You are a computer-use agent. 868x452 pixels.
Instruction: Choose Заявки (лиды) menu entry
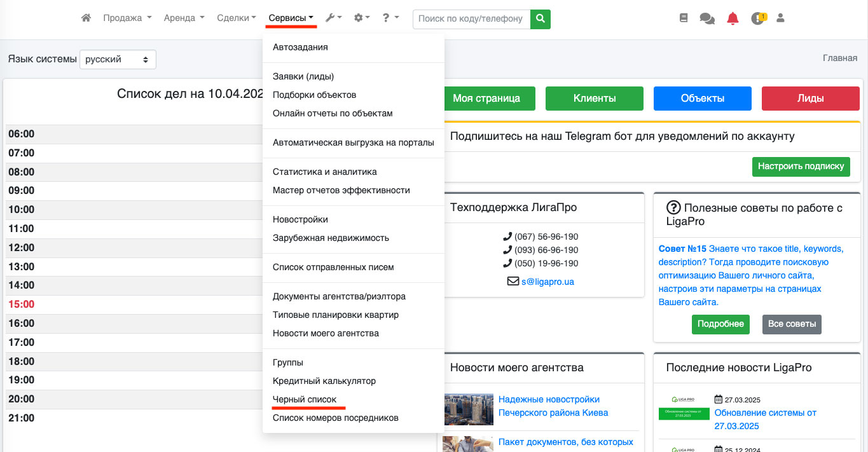[x=303, y=76]
